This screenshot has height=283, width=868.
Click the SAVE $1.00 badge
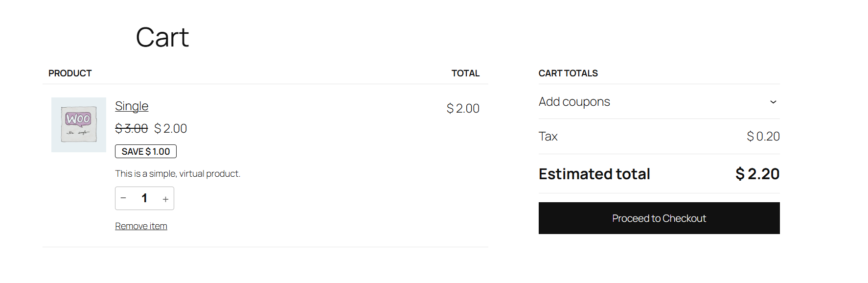[145, 151]
